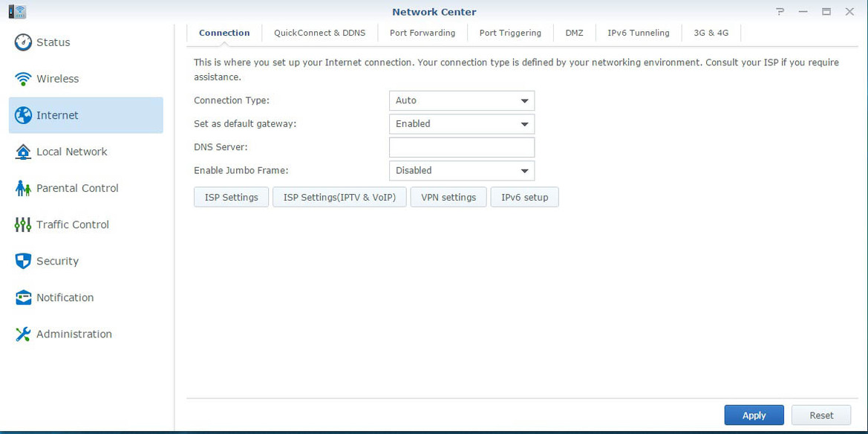The height and width of the screenshot is (434, 868).
Task: Select Status label in the sidebar
Action: click(53, 42)
